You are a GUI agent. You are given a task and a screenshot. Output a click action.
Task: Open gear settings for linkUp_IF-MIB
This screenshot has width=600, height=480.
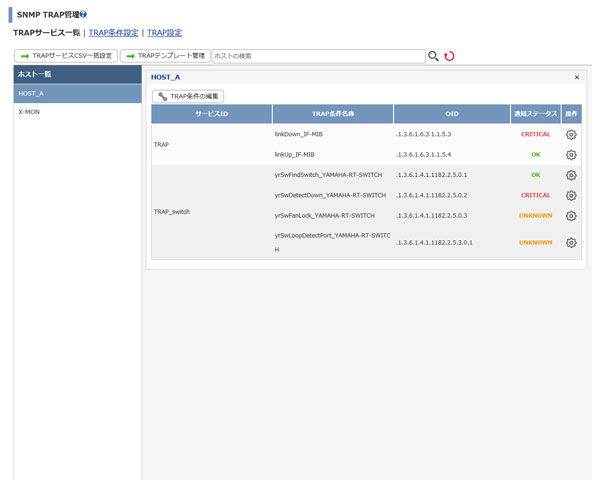point(571,155)
